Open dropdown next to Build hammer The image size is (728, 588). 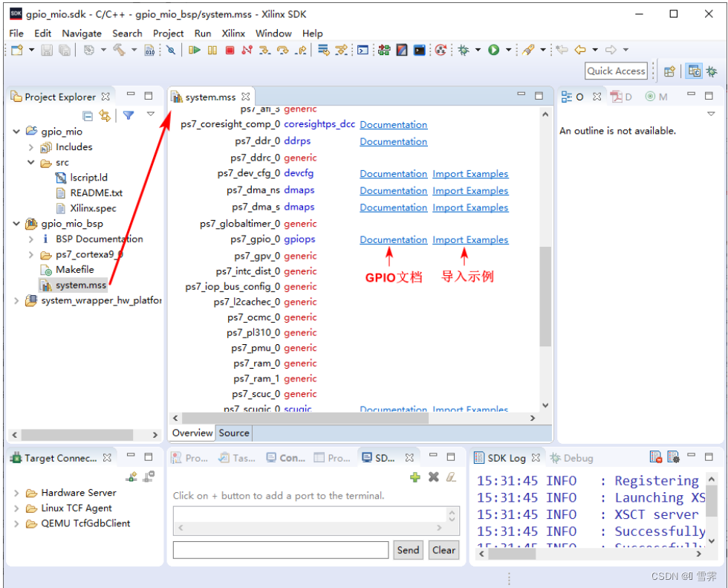(134, 50)
